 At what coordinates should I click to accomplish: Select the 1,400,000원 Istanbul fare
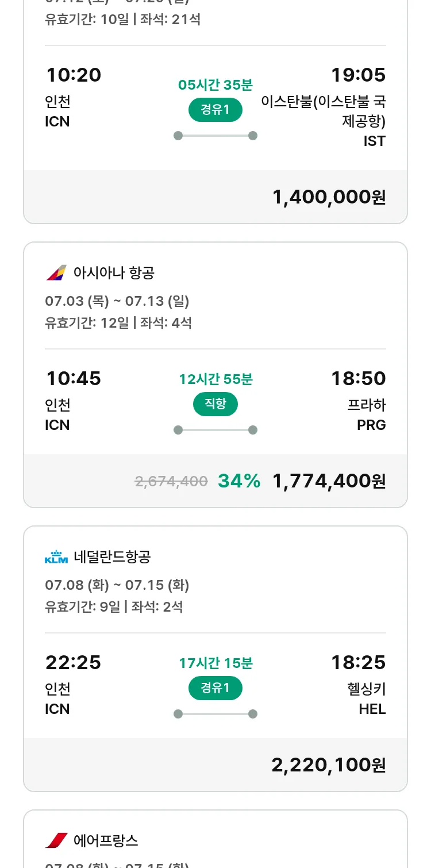click(x=329, y=197)
